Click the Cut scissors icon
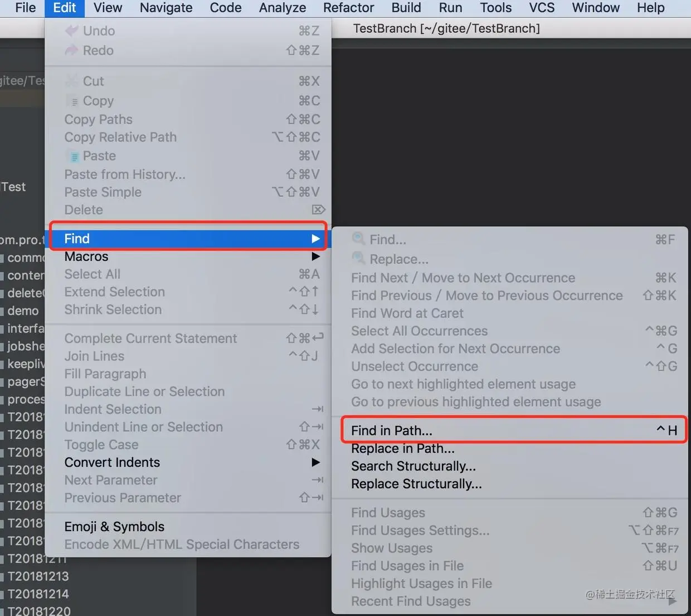Screen dimensions: 691x616 click(x=71, y=81)
